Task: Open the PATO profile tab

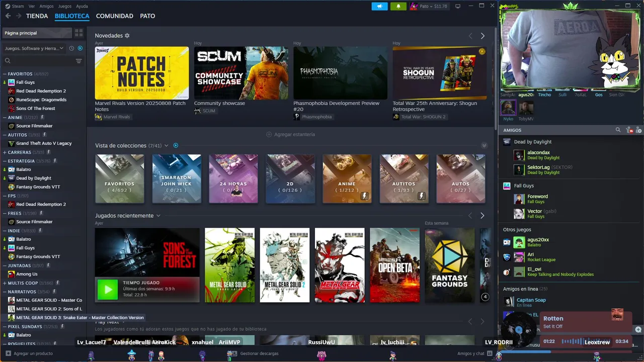Action: pos(147,16)
